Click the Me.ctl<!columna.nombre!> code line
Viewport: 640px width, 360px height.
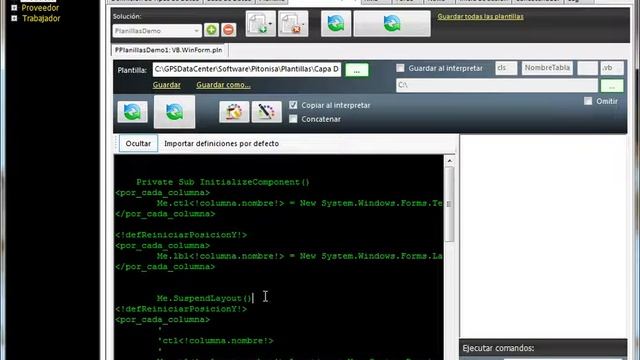click(300, 203)
